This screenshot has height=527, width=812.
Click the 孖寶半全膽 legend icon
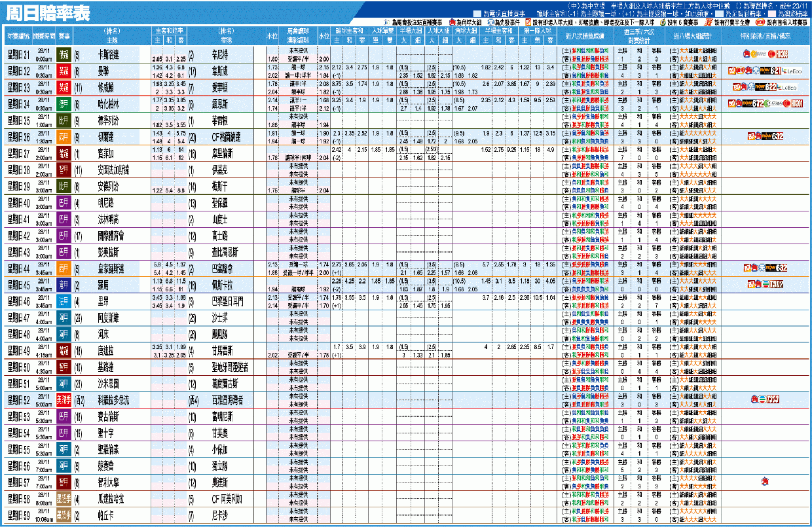coord(709,22)
